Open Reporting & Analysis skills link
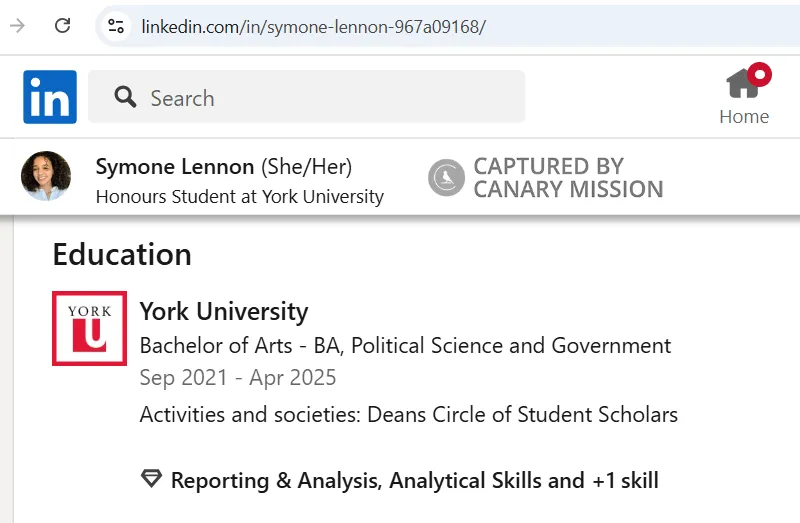The width and height of the screenshot is (800, 523). tap(414, 481)
